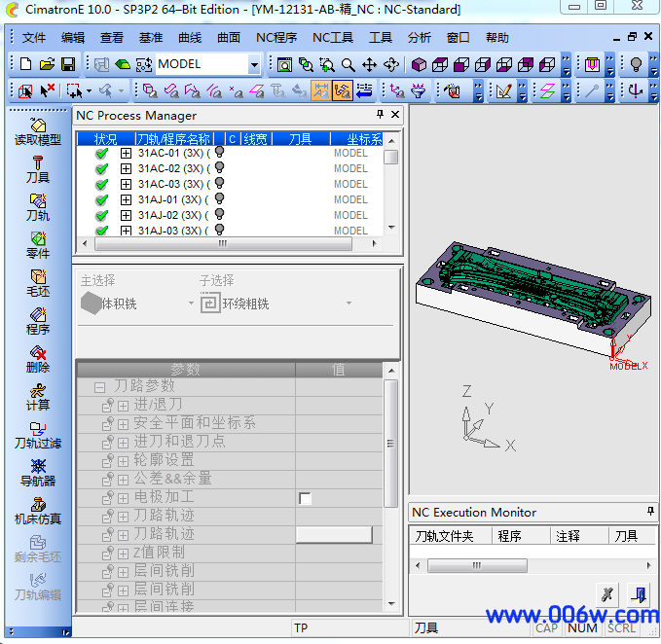Viewport: 661px width, 644px height.
Task: Save the document with the floppy icon
Action: (68, 64)
